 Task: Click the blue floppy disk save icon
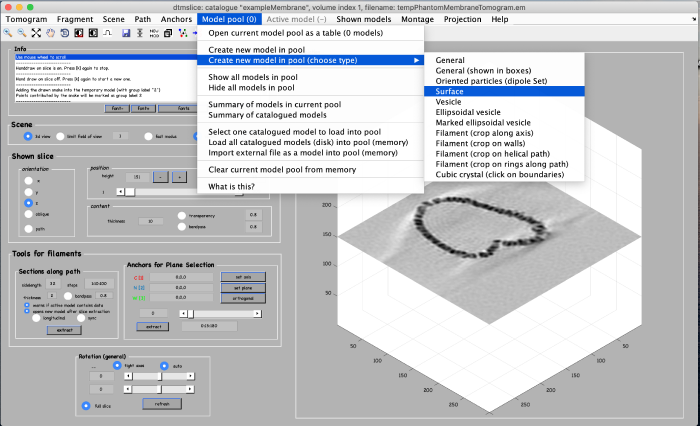[x=126, y=33]
